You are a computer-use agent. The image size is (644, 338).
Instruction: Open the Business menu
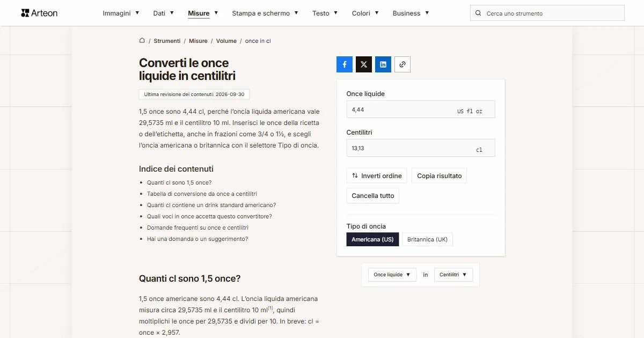click(x=411, y=13)
